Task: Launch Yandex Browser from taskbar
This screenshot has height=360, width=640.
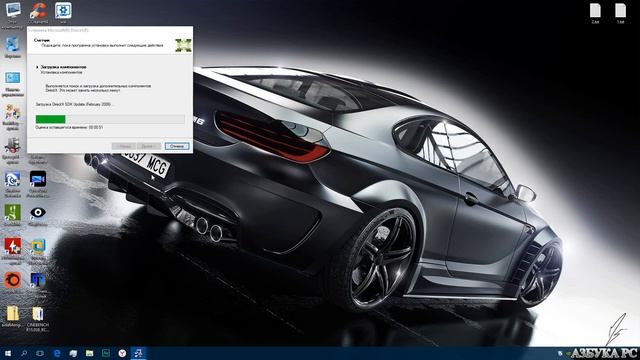Action: [122, 353]
